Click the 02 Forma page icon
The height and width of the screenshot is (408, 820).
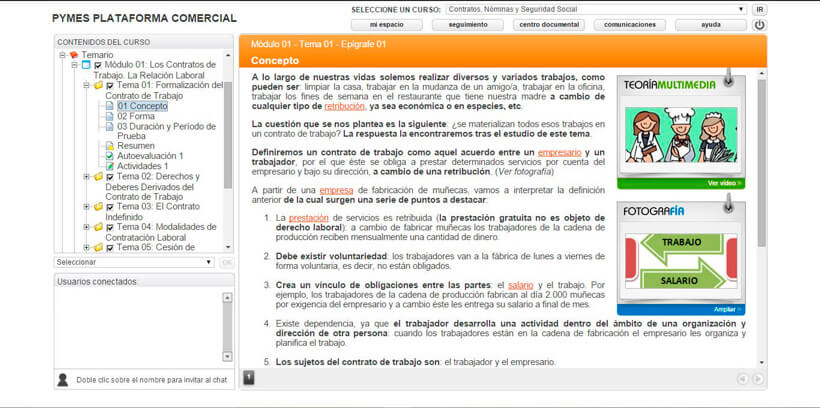[109, 116]
